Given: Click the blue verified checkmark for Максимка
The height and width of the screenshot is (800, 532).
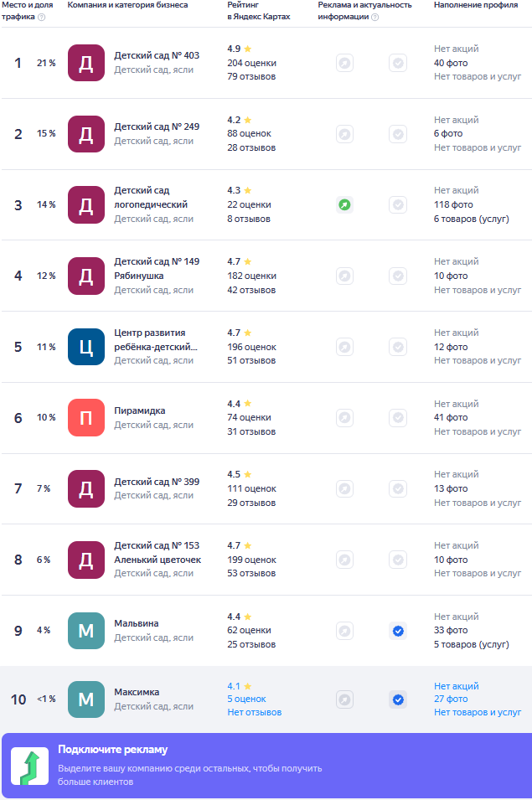Looking at the screenshot, I should [398, 699].
